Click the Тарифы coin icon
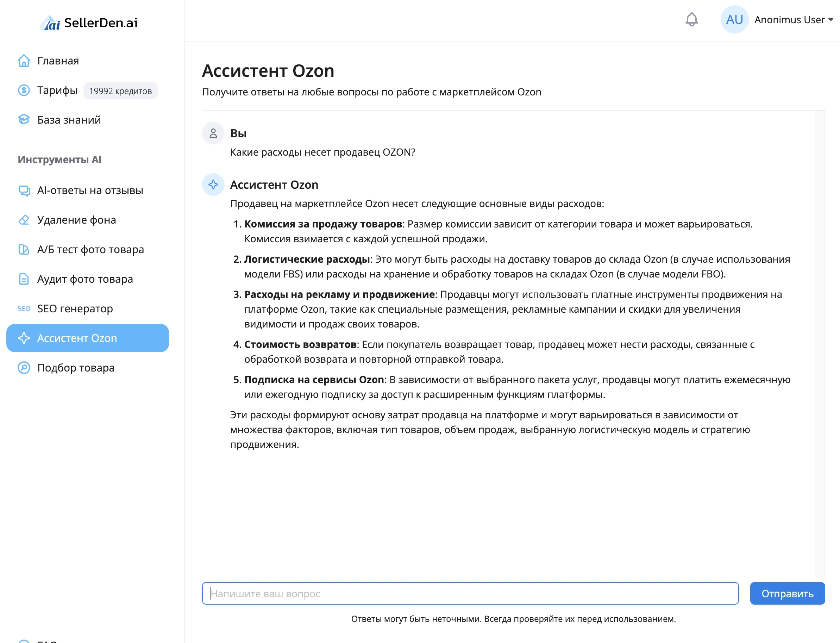The image size is (840, 643). [24, 90]
